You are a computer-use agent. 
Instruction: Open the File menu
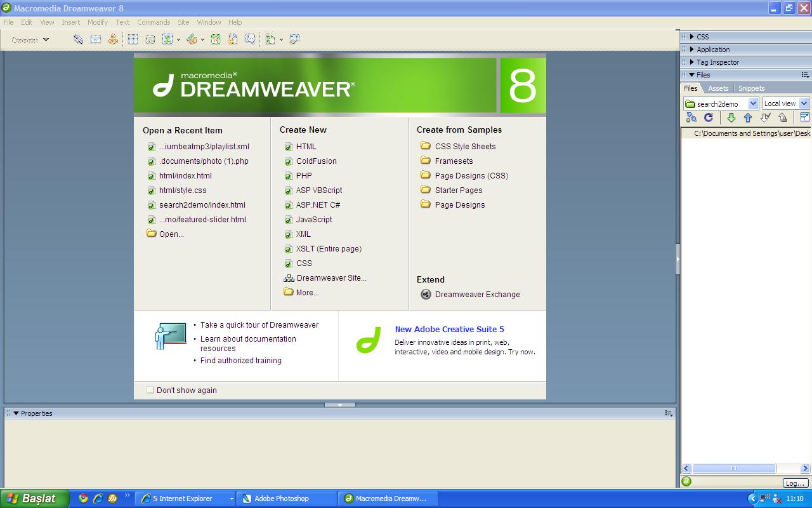[8, 22]
